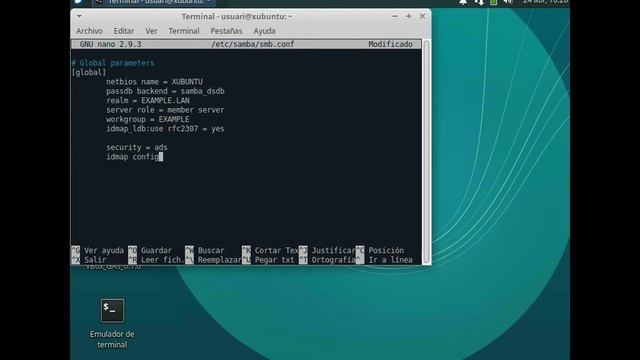Click the network connection icon in the panel
640x360 pixels.
(479, 2)
